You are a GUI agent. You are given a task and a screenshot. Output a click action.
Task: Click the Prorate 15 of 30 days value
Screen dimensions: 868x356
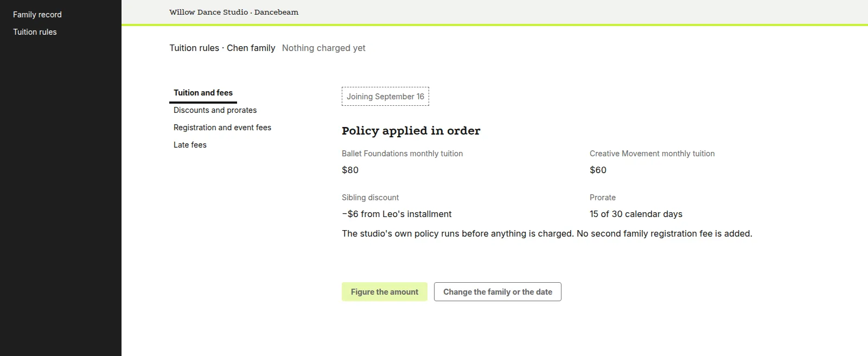click(x=636, y=214)
